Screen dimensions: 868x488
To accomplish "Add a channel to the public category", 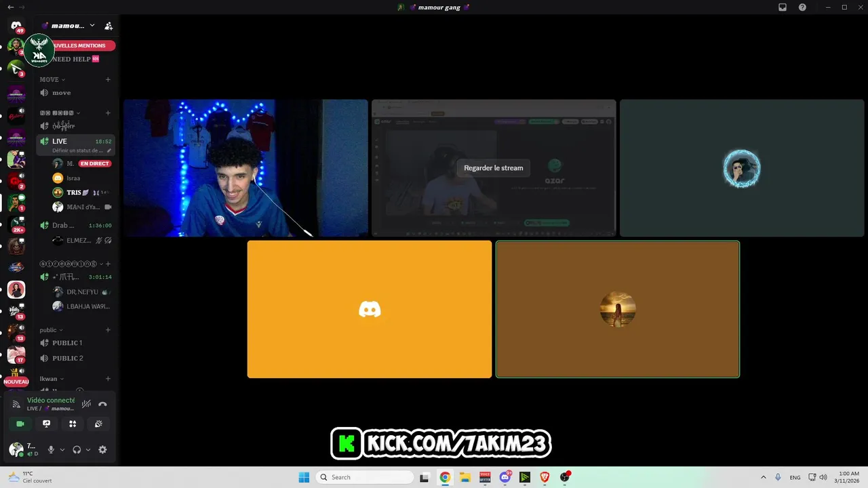I will pyautogui.click(x=108, y=330).
